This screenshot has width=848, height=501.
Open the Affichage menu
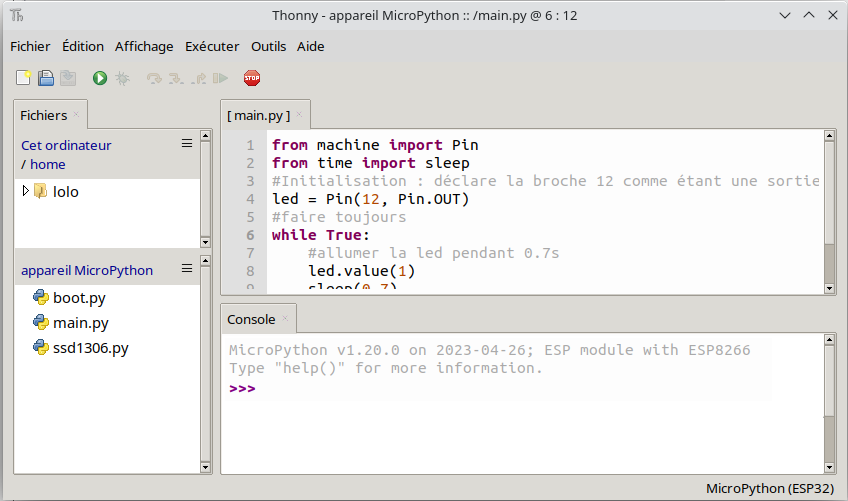coord(144,47)
